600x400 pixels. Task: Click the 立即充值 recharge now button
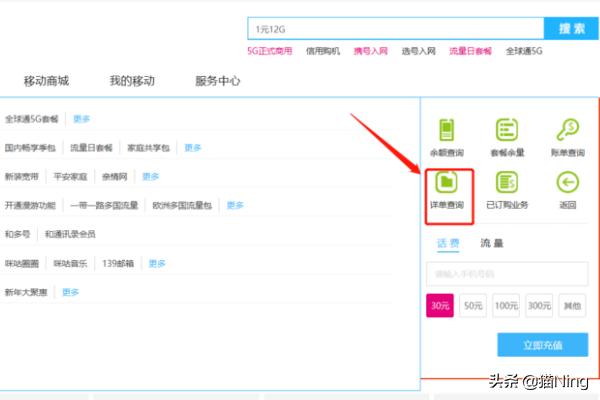point(543,345)
